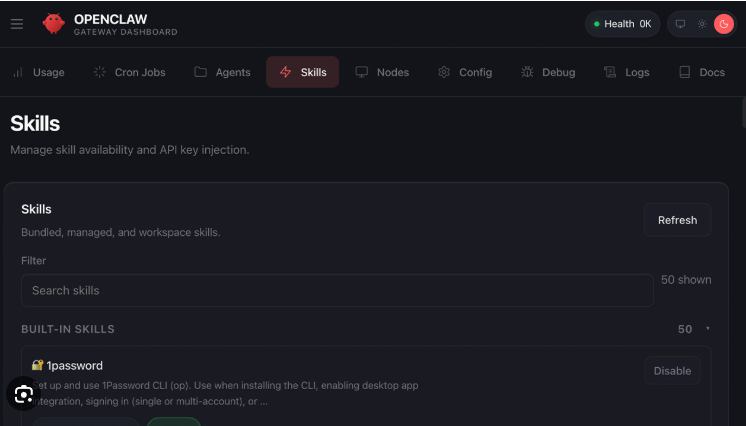Click the Logs scroll icon
746x426 pixels.
point(610,72)
